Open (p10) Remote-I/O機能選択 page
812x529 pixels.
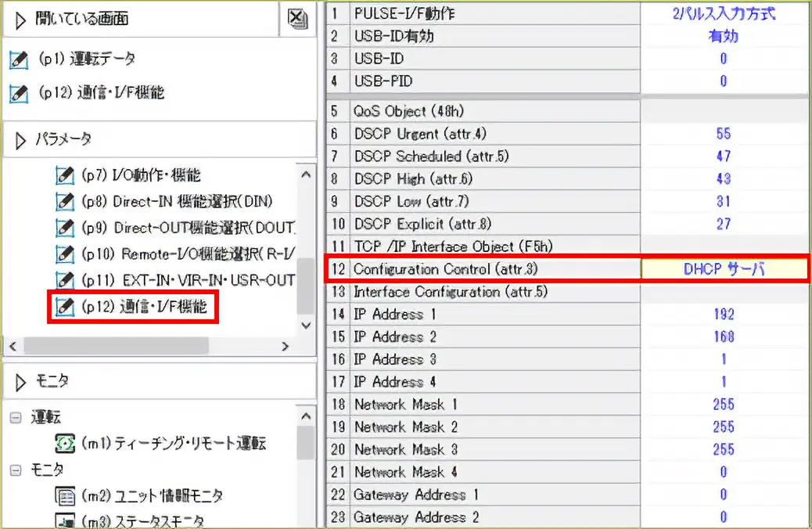pos(189,254)
